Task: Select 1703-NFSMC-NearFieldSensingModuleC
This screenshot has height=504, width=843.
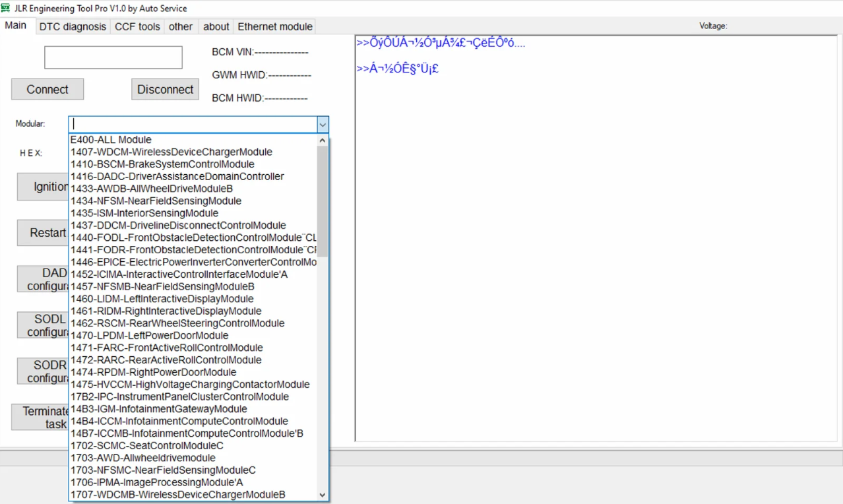Action: click(x=193, y=470)
